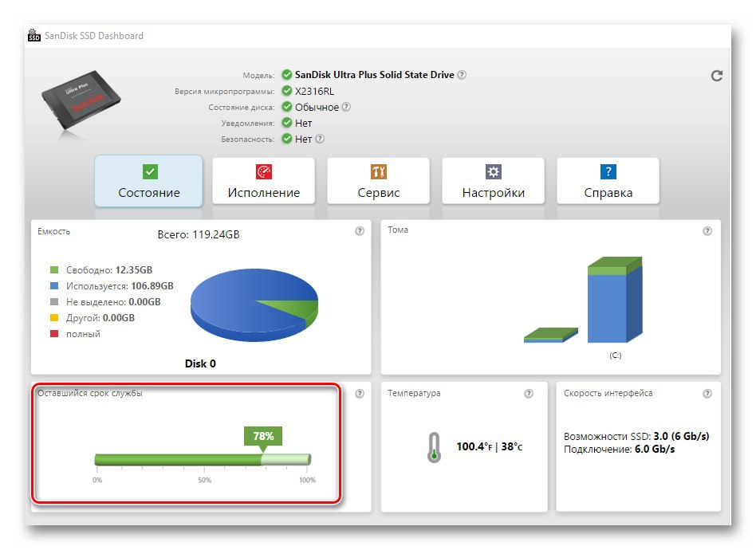
Task: Click help icon next to model name
Action: tap(462, 75)
